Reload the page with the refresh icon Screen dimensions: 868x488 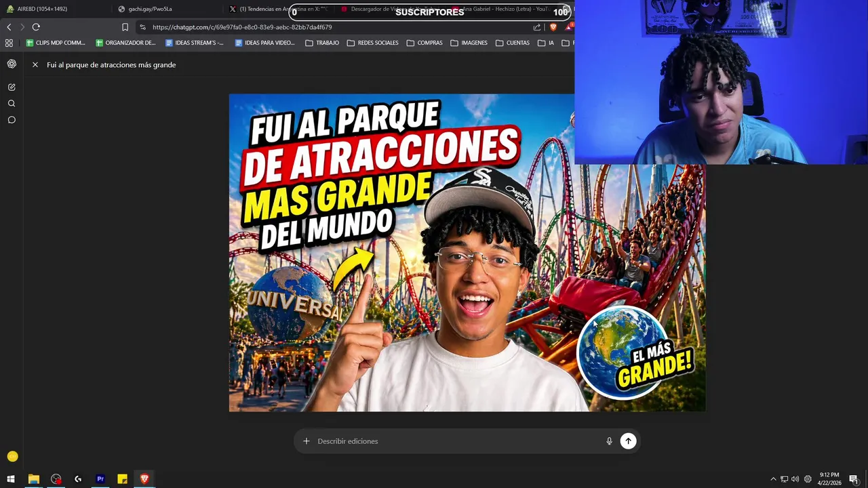[x=36, y=27]
